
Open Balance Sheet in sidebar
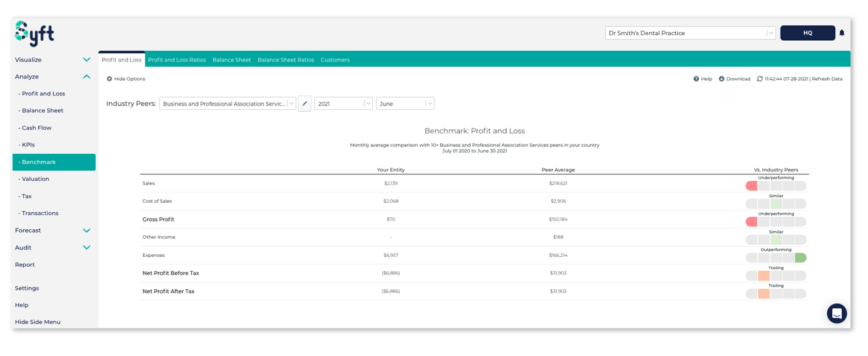(41, 111)
